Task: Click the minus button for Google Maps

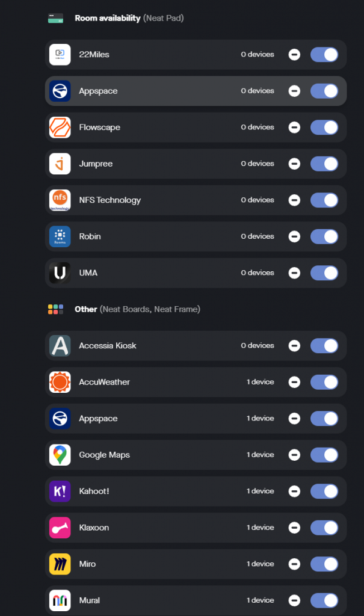Action: point(294,455)
